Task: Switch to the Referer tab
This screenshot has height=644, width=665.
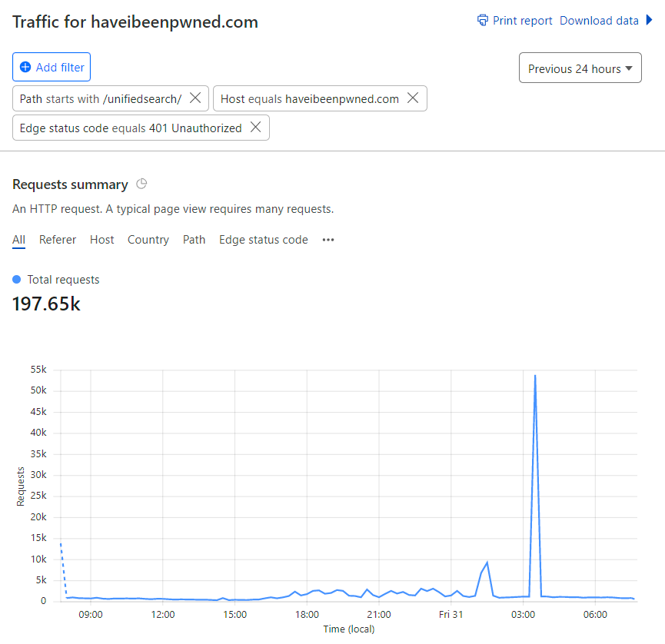Action: click(57, 240)
